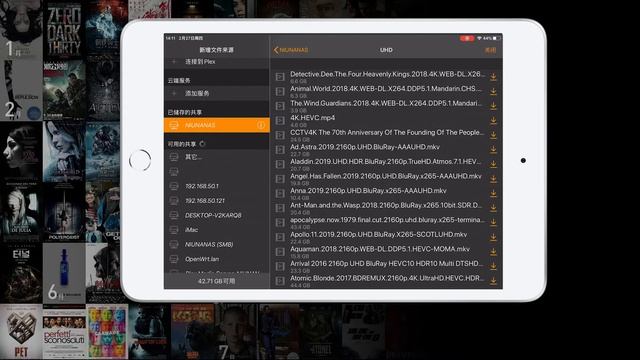
Task: Tap the computer icon beside OpenWrt.lan
Action: click(174, 259)
